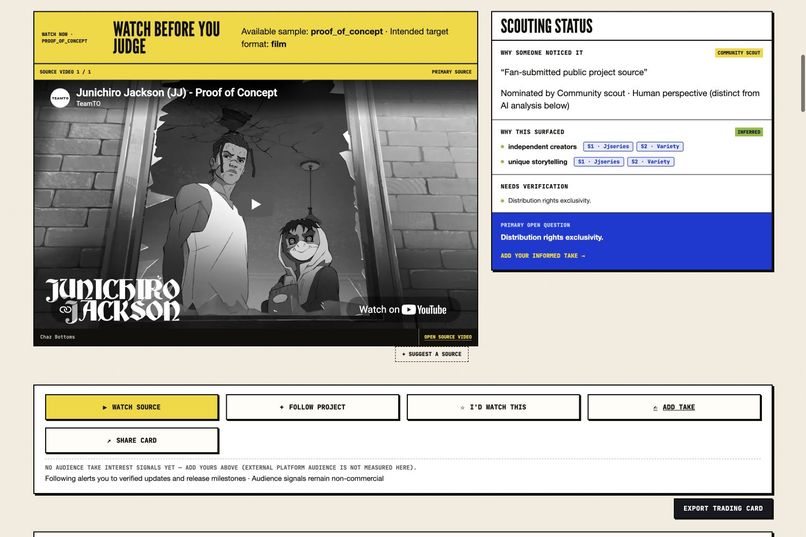Play the Junichiro Jackson video

pyautogui.click(x=255, y=204)
